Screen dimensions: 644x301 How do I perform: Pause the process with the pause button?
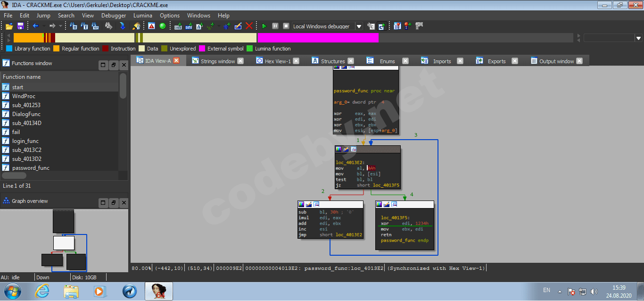(275, 26)
